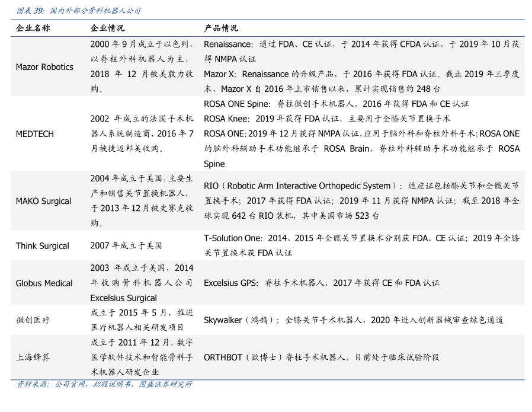Click the 'MEDTECH' company name cell
Screen dimensions: 532x412
point(34,134)
